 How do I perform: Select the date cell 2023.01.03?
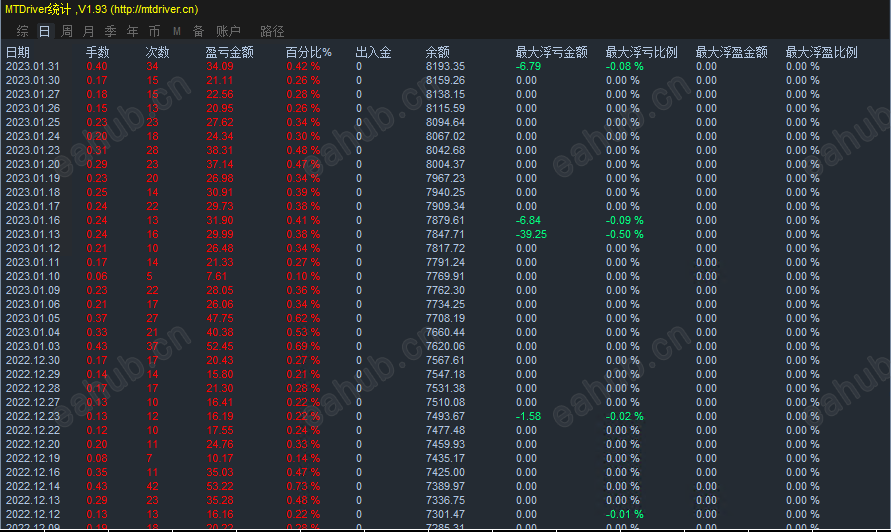tap(32, 346)
